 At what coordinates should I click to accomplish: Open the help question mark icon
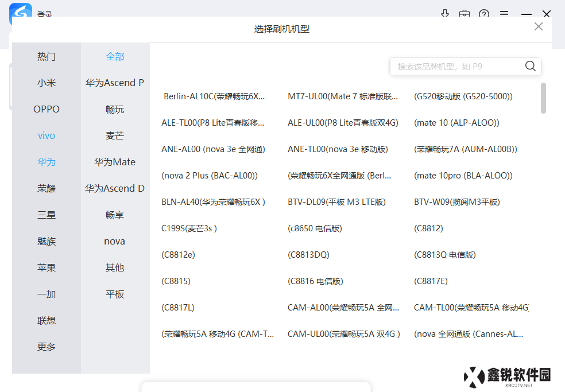pos(484,14)
